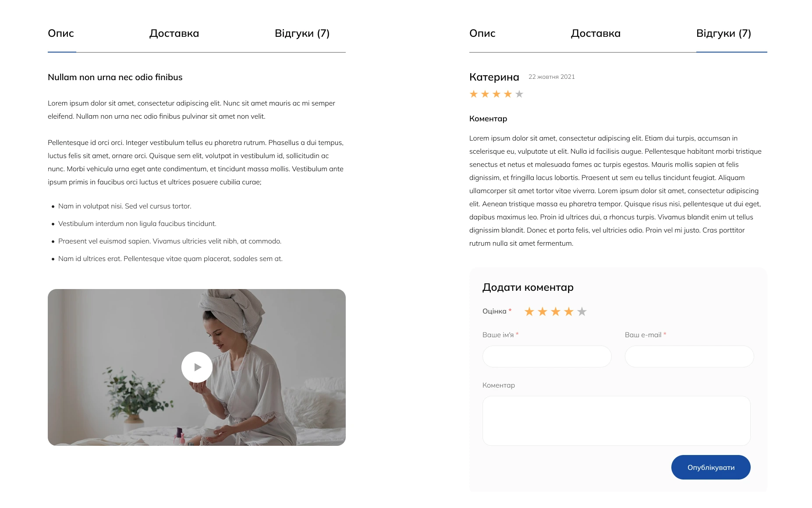Viewport: 812px width, 508px height.
Task: Set rating to five stars in comment form
Action: [x=582, y=311]
